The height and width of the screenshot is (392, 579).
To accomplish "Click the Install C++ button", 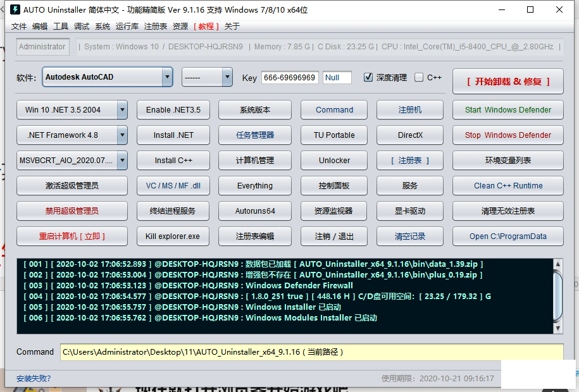I will click(173, 160).
